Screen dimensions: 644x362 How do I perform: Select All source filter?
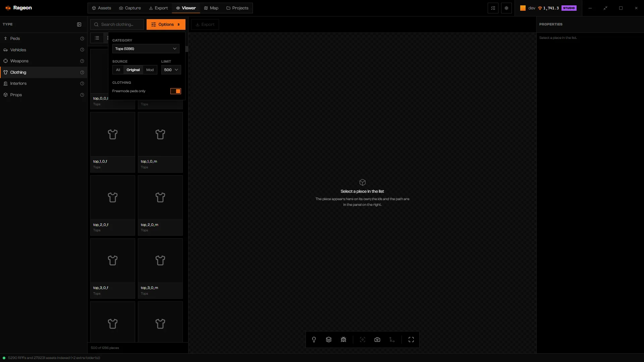point(118,70)
